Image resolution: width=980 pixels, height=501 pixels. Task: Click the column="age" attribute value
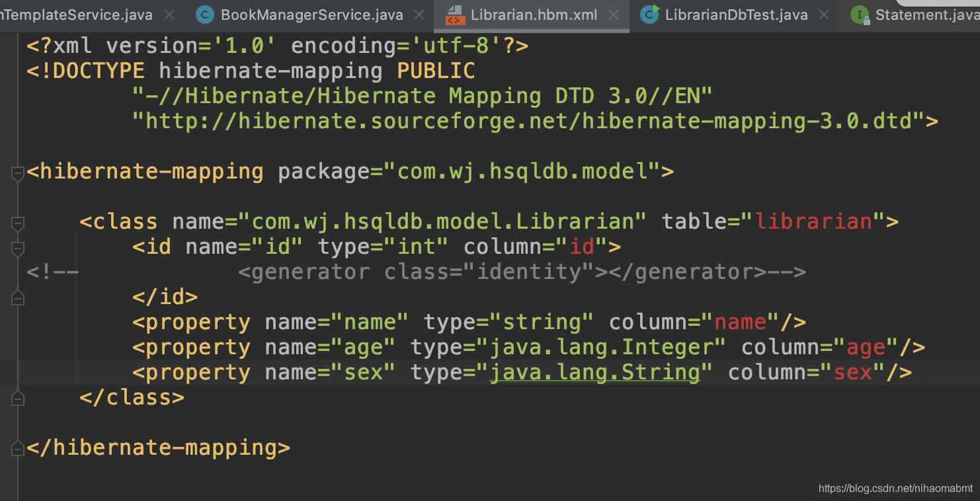coord(866,347)
